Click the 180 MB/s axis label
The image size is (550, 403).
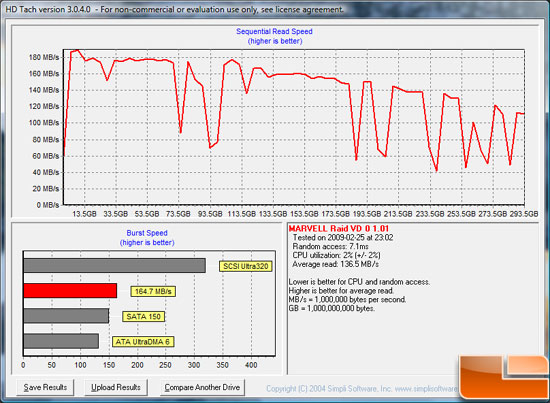[44, 57]
